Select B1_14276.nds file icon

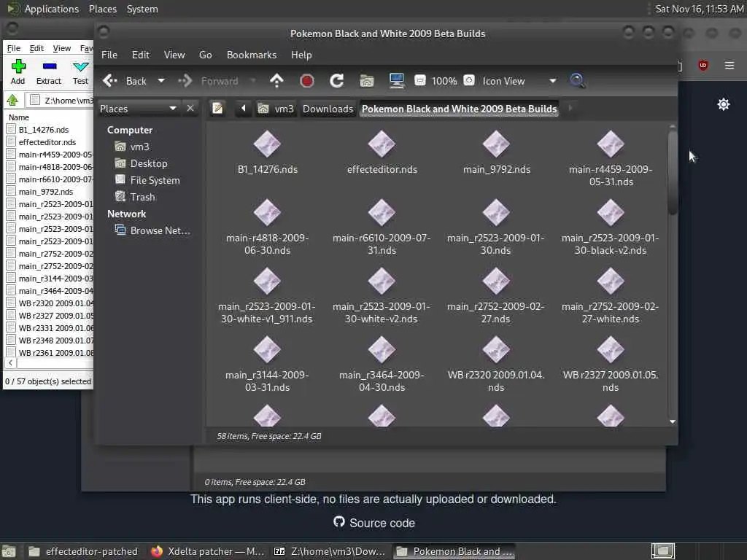pyautogui.click(x=267, y=144)
